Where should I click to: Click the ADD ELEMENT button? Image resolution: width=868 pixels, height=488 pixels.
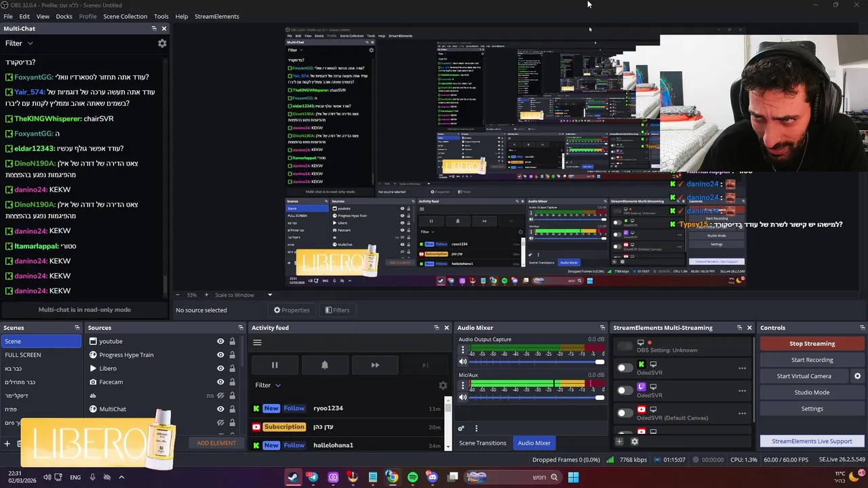click(x=216, y=443)
